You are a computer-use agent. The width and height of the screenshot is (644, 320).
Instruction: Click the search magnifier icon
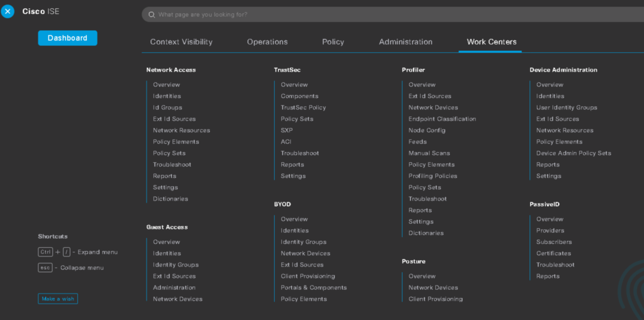pos(151,14)
